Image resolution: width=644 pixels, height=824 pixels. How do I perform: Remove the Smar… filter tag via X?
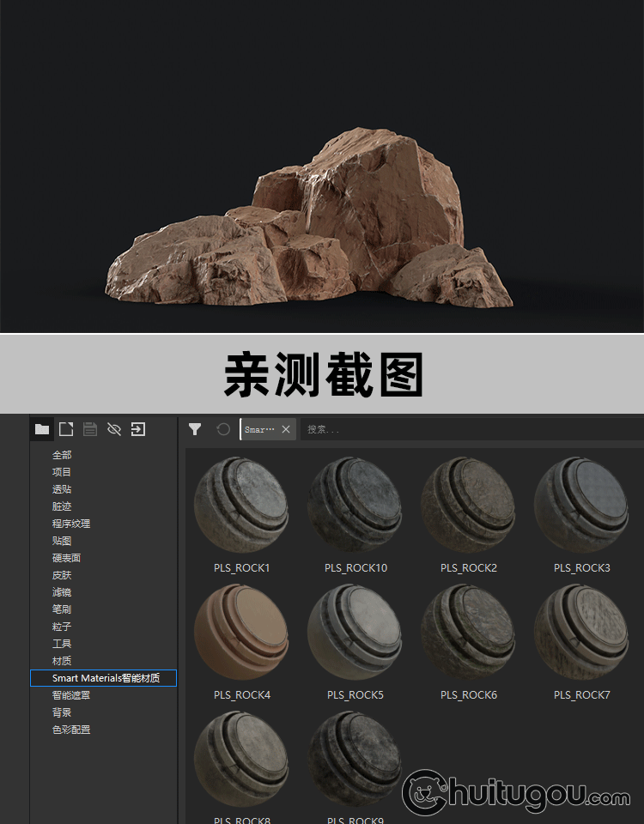[x=286, y=429]
